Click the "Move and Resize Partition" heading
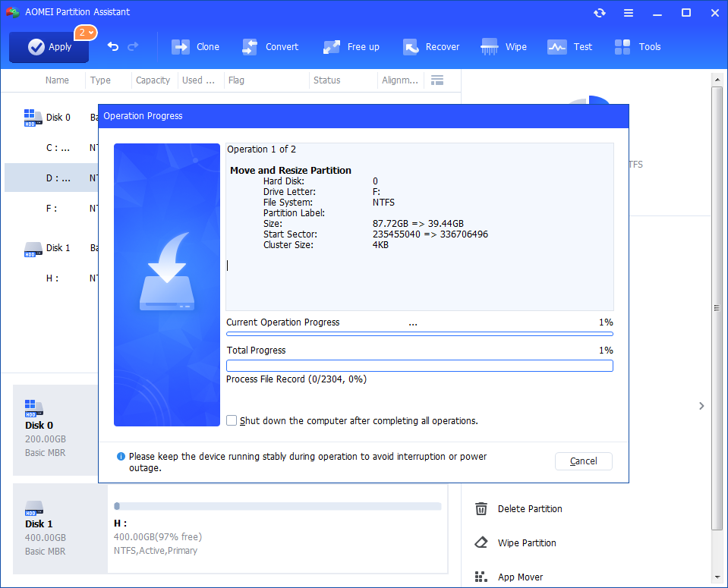 coord(291,170)
